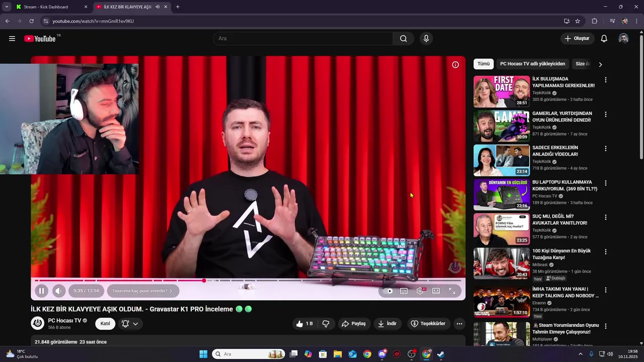Show hidden system tray icons

point(580,354)
